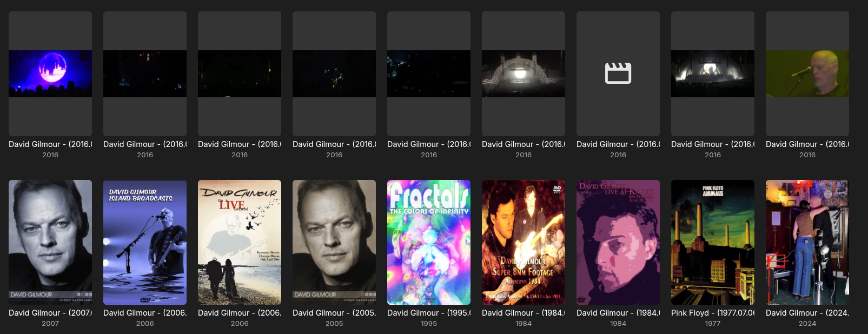Open the purple Live at Kabuki poster

pyautogui.click(x=618, y=242)
